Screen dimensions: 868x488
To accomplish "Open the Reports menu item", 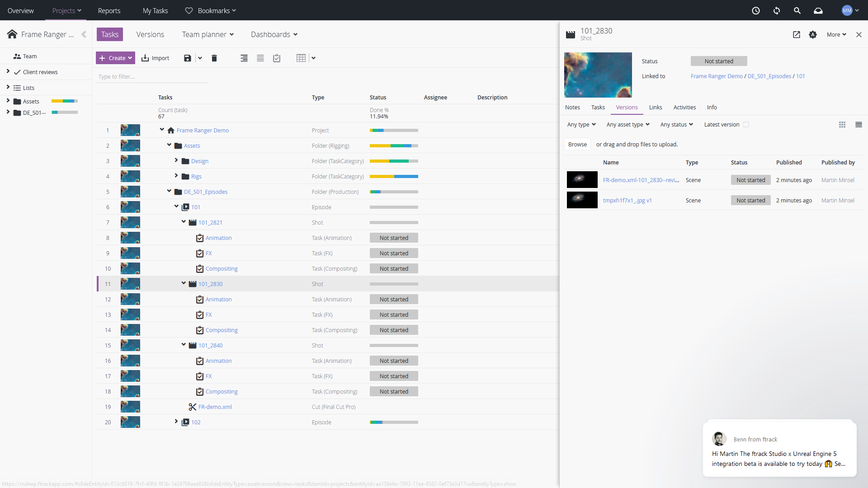I will (109, 10).
